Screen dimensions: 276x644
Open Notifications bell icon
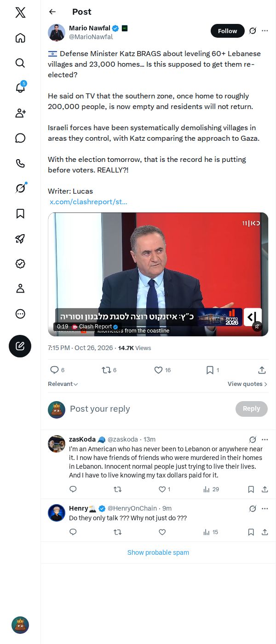pos(20,88)
